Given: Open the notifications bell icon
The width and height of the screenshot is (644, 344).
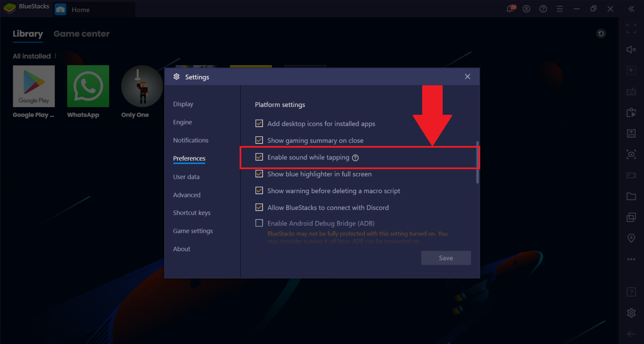Looking at the screenshot, I should [510, 9].
